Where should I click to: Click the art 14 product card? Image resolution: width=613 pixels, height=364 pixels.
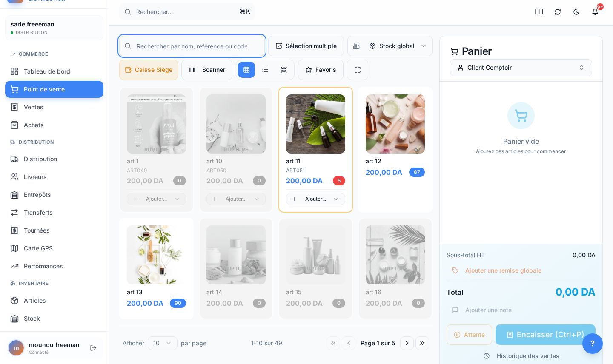(236, 268)
